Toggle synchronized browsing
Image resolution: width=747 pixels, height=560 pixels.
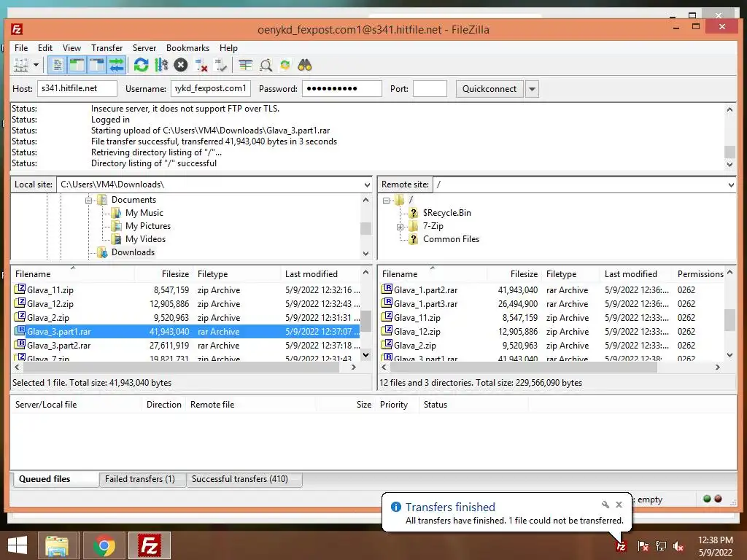click(x=285, y=65)
